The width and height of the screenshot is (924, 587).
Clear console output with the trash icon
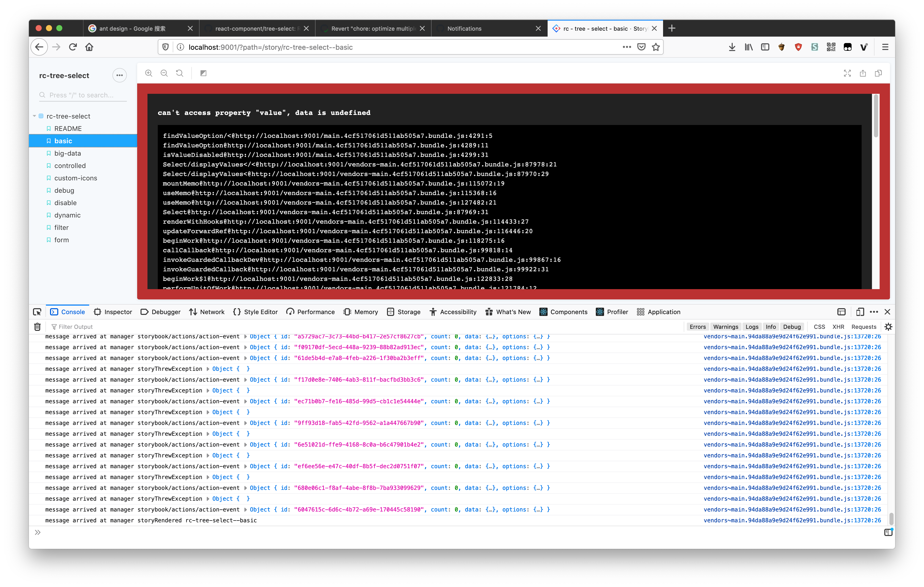click(x=37, y=327)
